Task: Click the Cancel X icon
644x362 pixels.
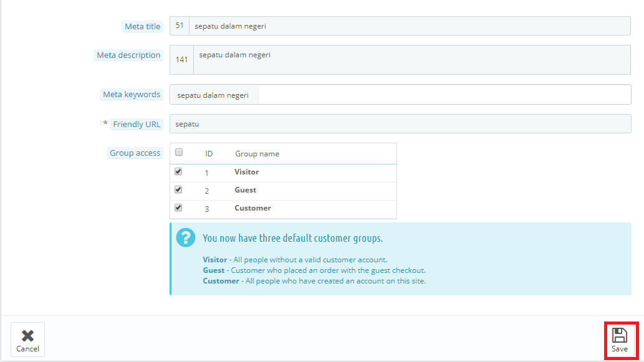Action: [x=27, y=335]
